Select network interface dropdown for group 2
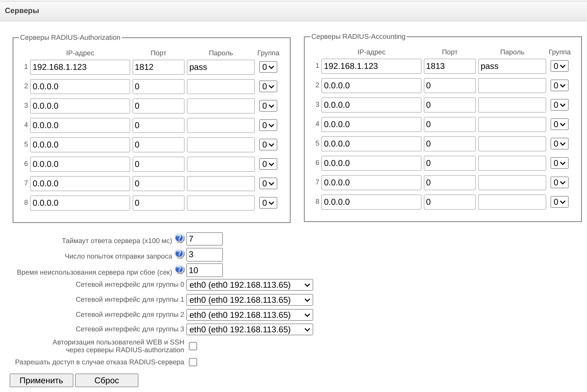587x392 pixels. (x=250, y=315)
